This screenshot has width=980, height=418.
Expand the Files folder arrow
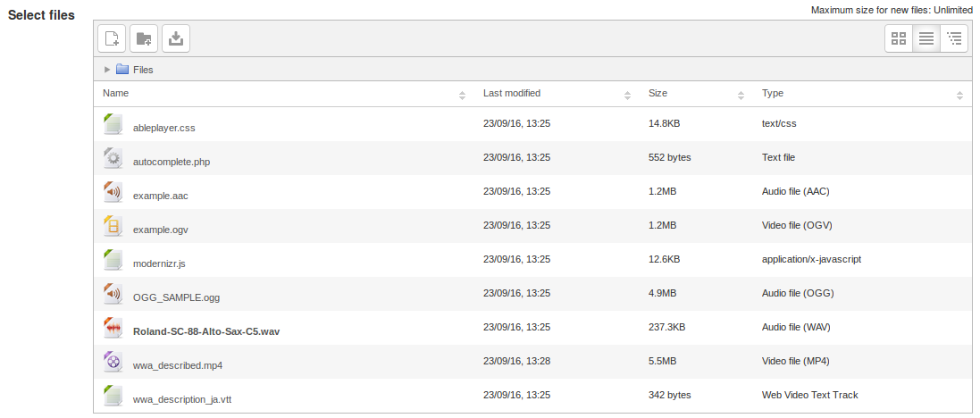pyautogui.click(x=107, y=70)
